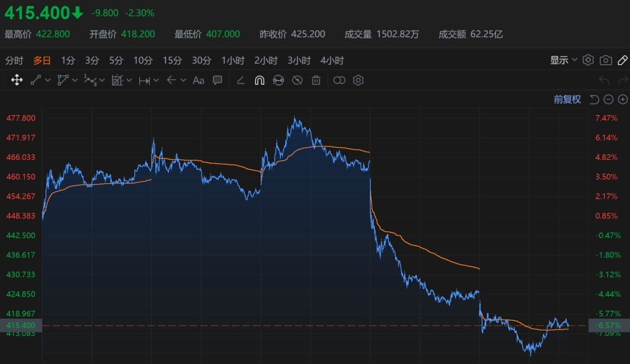Switch to 3小时 interval
Viewport: 630px width, 364px height.
click(299, 61)
